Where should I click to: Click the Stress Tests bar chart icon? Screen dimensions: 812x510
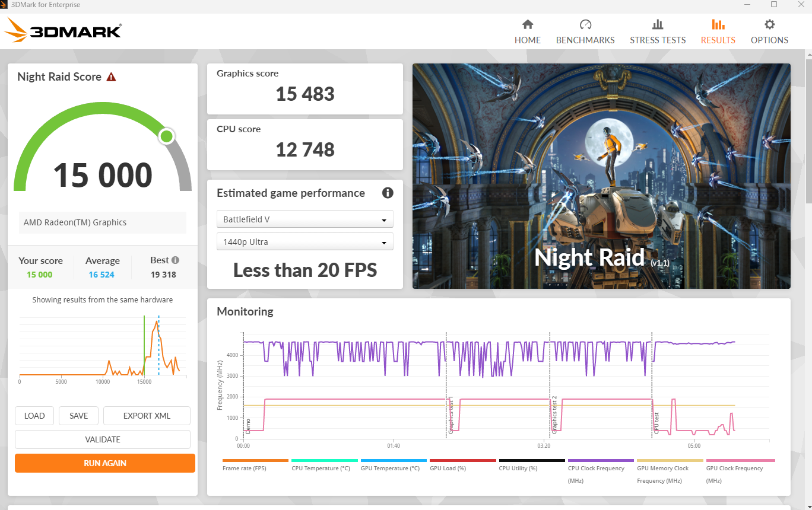[x=658, y=24]
